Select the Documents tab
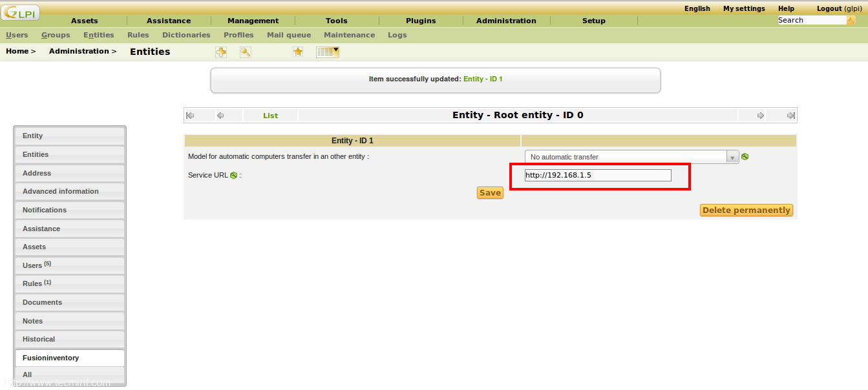The image size is (868, 390). coord(70,302)
